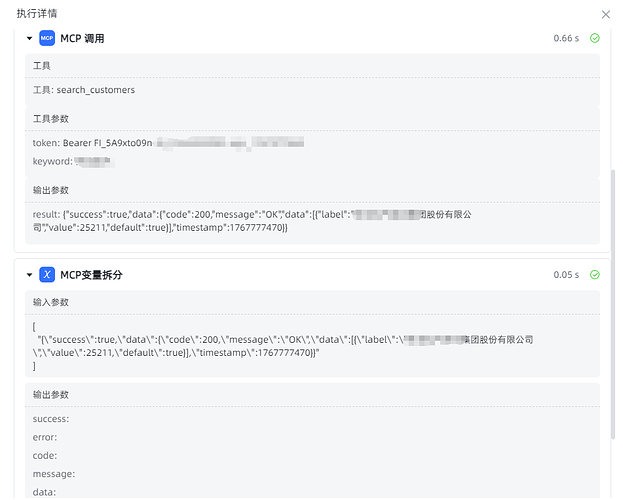
Task: Close the 执行详情 panel
Action: tap(605, 15)
